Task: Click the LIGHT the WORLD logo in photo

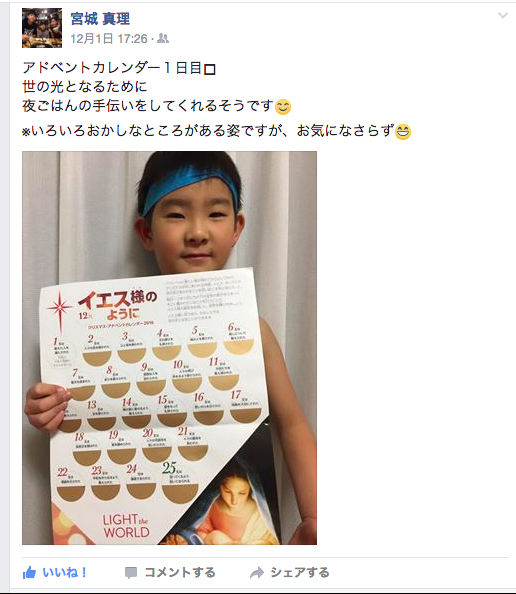Action: click(126, 526)
